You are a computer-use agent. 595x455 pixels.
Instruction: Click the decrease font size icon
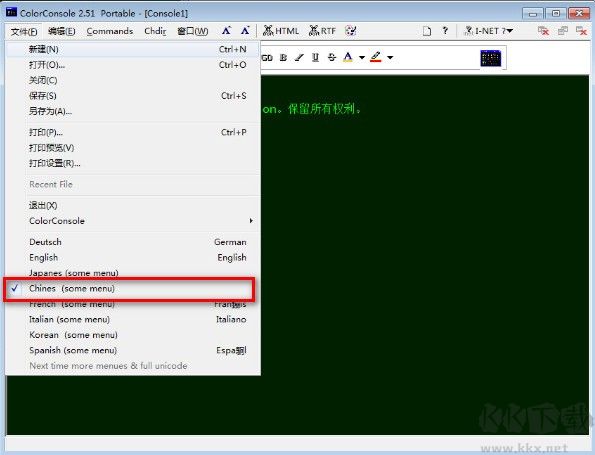(245, 31)
